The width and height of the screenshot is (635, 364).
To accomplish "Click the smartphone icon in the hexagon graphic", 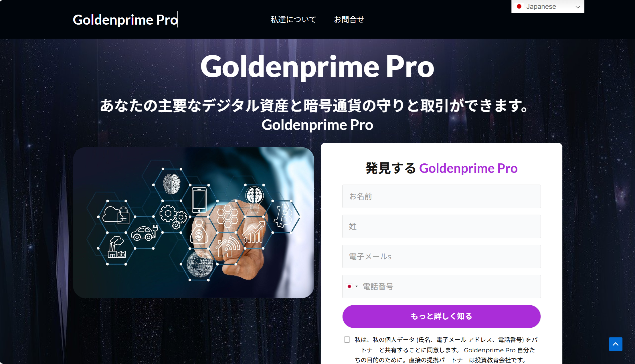I will point(199,199).
